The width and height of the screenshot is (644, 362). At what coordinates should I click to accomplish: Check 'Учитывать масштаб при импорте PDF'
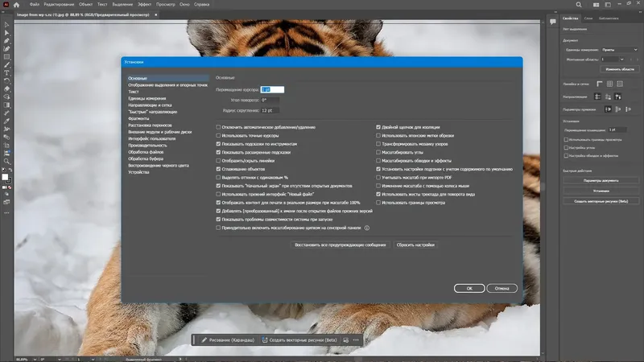tap(378, 178)
